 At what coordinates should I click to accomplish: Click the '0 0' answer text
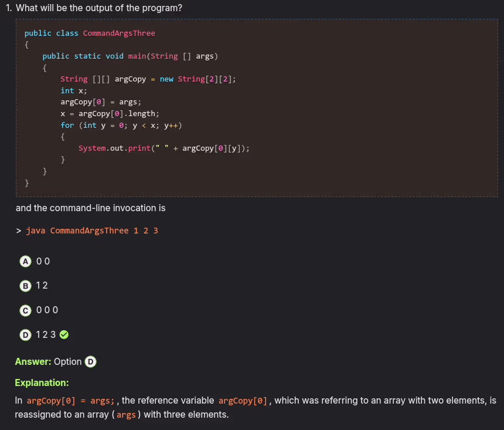[43, 261]
